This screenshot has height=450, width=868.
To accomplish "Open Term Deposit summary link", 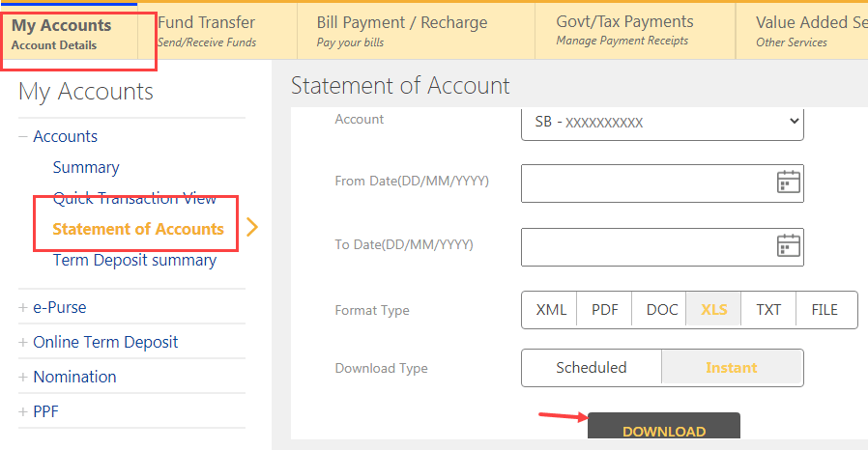I will pyautogui.click(x=134, y=261).
